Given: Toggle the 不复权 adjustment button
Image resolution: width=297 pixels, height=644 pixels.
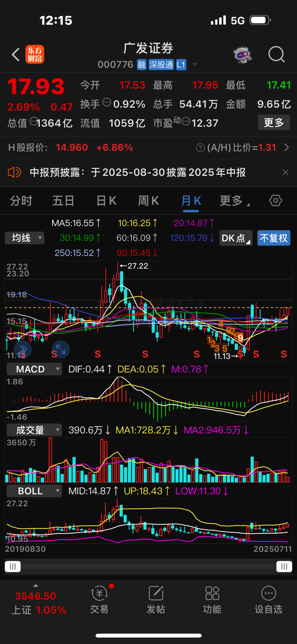Looking at the screenshot, I should (274, 238).
